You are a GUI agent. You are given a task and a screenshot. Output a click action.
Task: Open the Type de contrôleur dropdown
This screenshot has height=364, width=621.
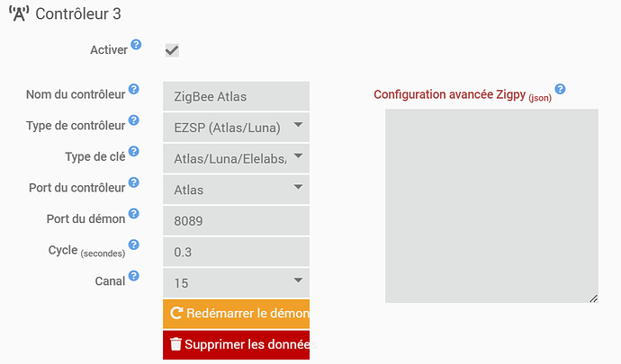tap(237, 127)
